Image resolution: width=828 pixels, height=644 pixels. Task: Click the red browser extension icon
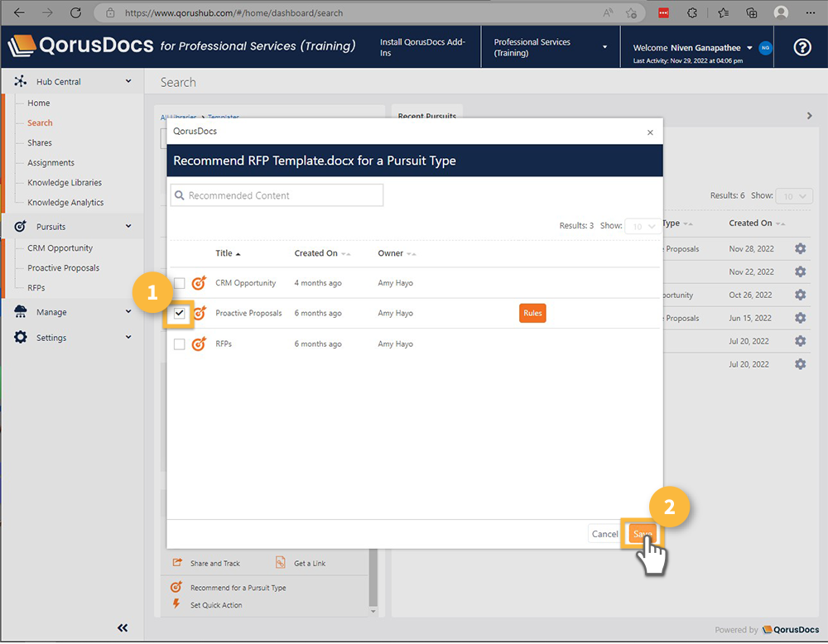663,13
